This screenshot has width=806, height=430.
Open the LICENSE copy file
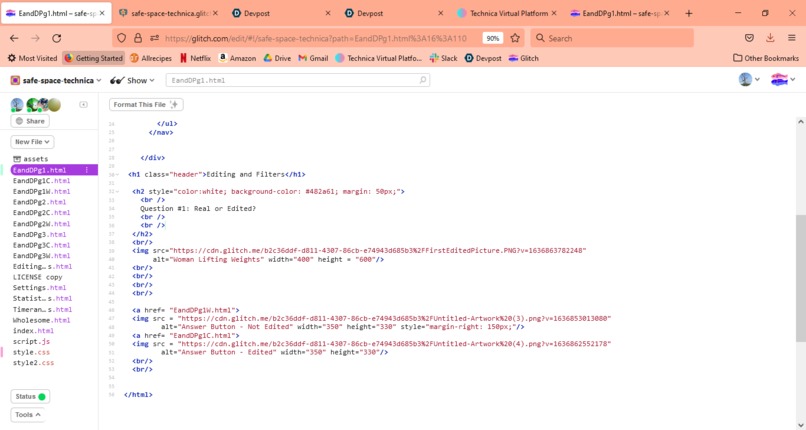(38, 277)
